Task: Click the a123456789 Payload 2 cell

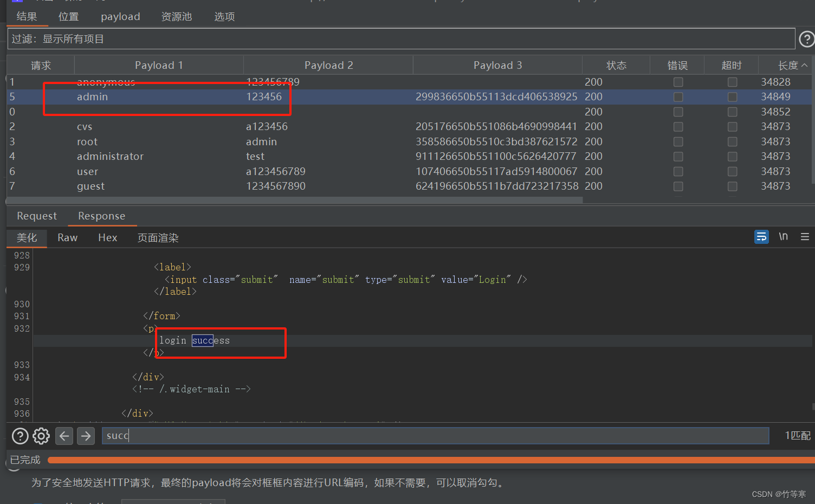Action: (x=276, y=171)
